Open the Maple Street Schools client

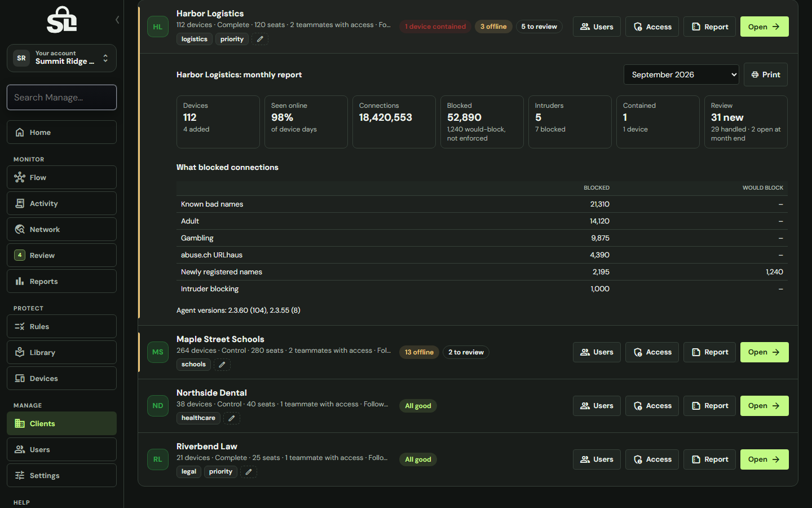coord(764,352)
